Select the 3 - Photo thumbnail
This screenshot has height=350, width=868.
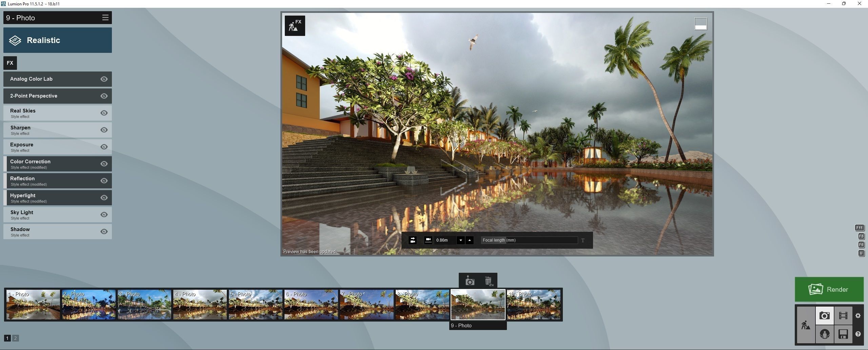coord(144,305)
